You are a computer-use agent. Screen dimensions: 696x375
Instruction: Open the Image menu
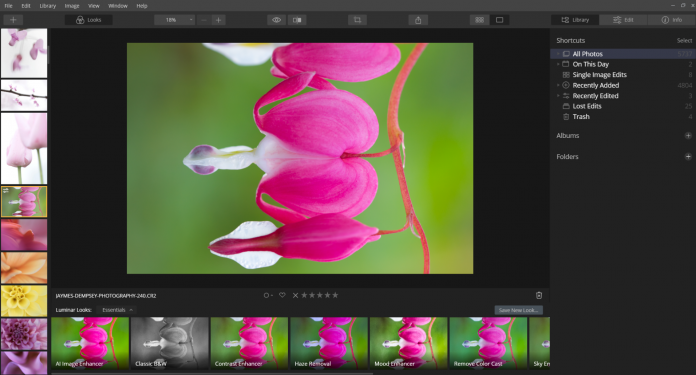pos(72,6)
